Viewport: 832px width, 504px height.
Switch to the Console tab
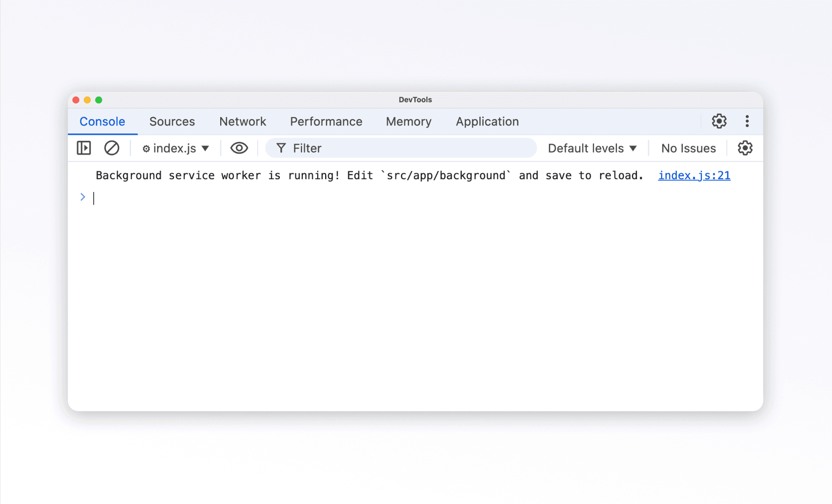click(102, 122)
